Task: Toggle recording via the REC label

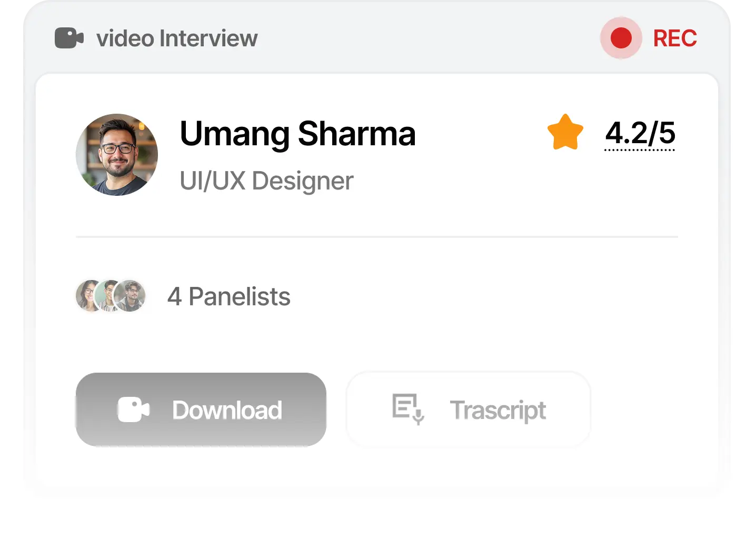Action: coord(675,38)
